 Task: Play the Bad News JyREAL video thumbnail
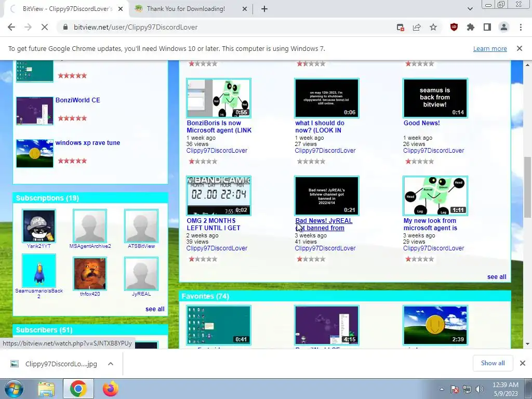pos(327,196)
